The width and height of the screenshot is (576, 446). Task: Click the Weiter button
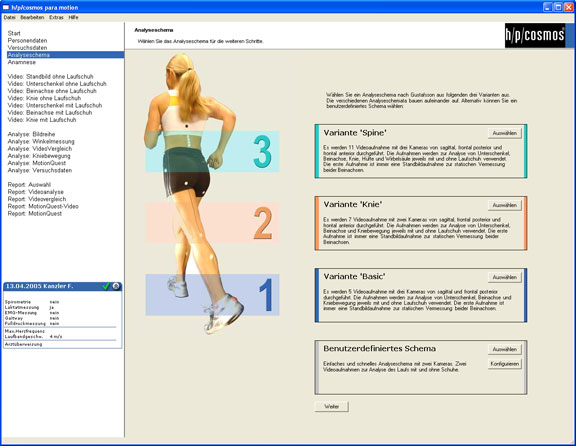tap(331, 406)
